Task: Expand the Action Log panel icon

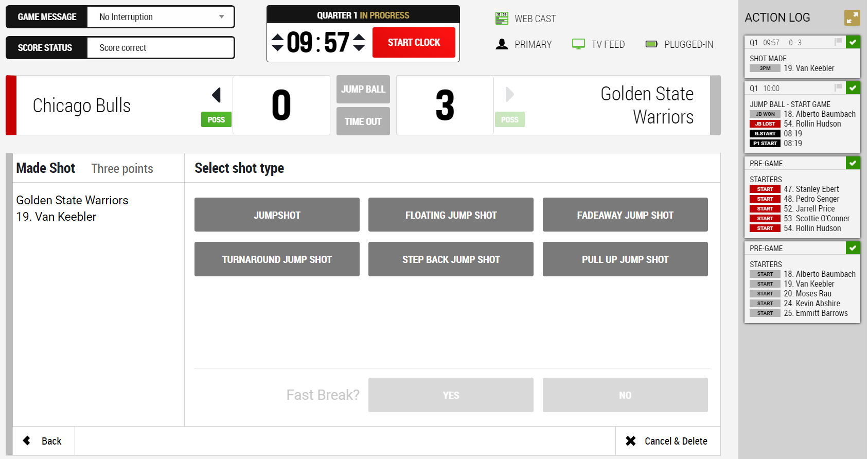Action: pyautogui.click(x=852, y=17)
